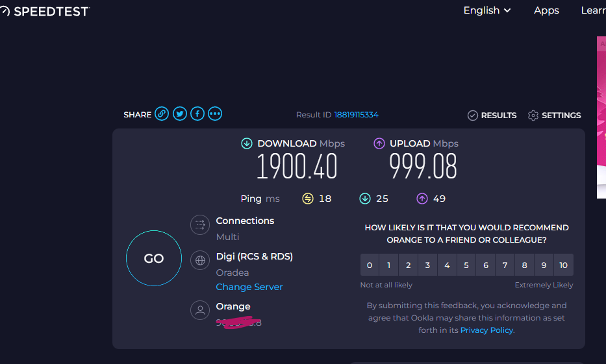The image size is (606, 364).
Task: Share result on Twitter
Action: pyautogui.click(x=180, y=114)
